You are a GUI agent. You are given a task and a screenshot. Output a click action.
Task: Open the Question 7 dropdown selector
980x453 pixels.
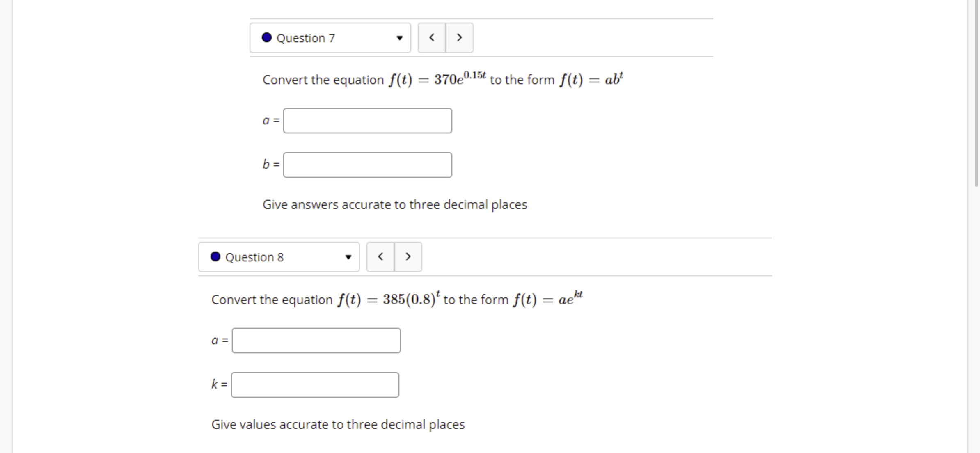click(x=330, y=38)
